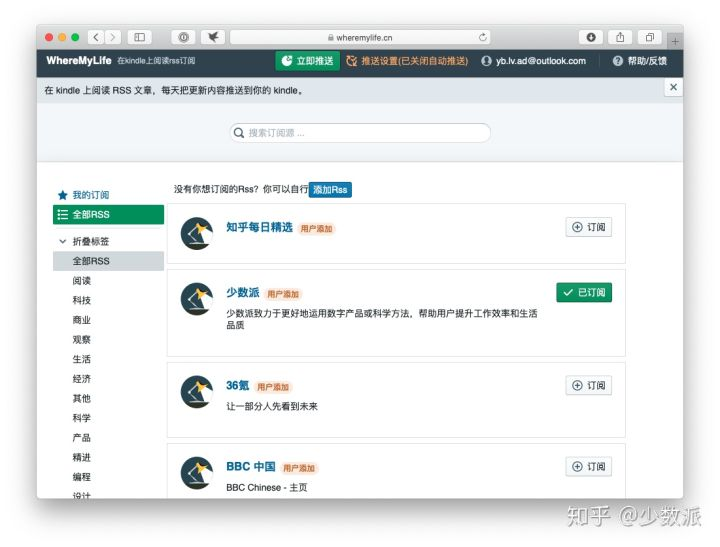The image size is (720, 547).
Task: Open the 知乎每日精选 feed title
Action: click(x=259, y=227)
